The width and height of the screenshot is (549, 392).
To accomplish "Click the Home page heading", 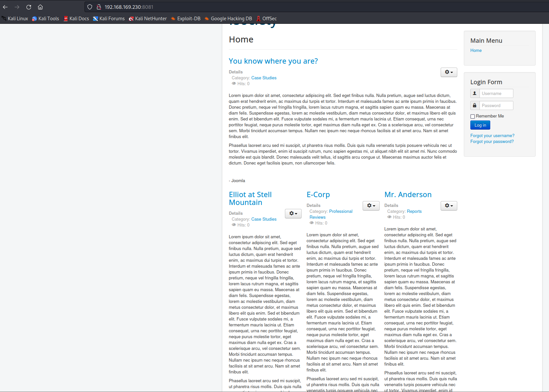I will (241, 39).
